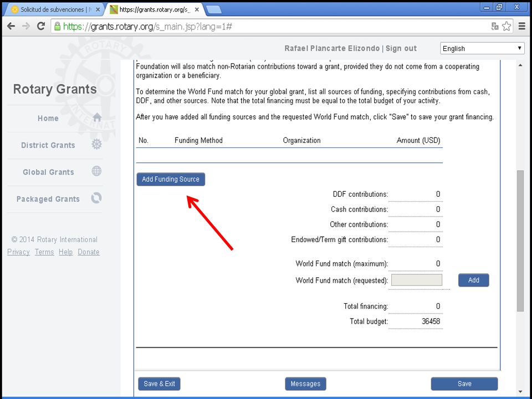
Task: Close the grants.rotary.org tab
Action: pos(197,10)
